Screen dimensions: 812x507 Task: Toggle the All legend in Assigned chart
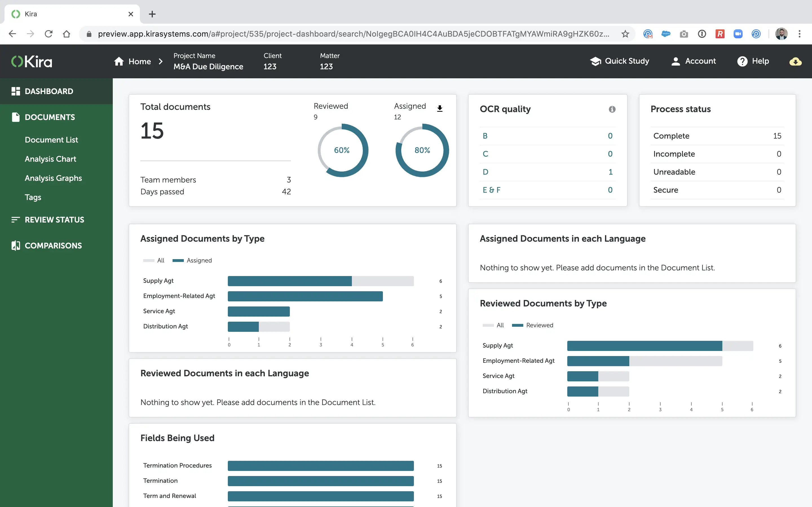pyautogui.click(x=154, y=261)
